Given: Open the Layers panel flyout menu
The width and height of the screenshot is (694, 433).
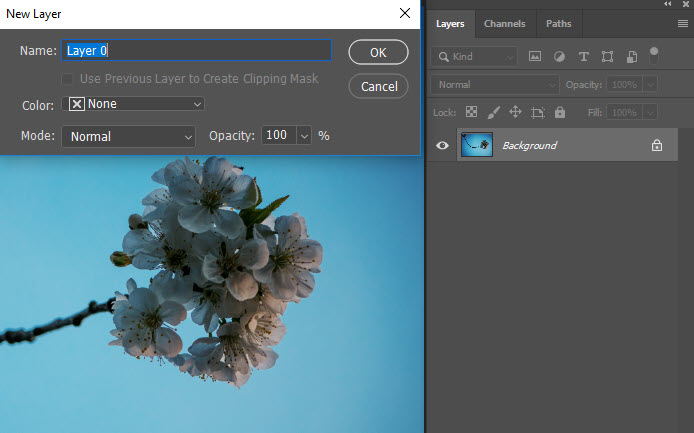Looking at the screenshot, I should (682, 23).
